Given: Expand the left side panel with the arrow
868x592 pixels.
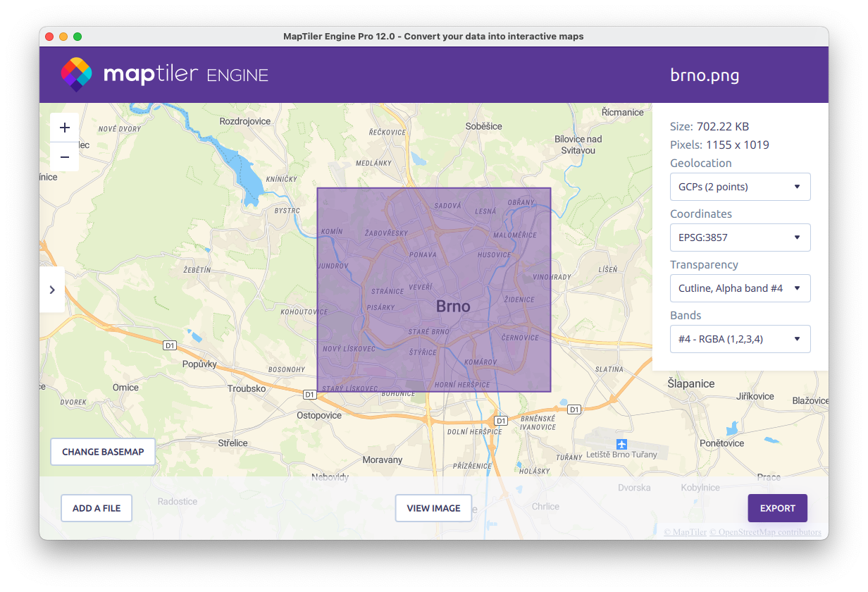Looking at the screenshot, I should click(52, 289).
